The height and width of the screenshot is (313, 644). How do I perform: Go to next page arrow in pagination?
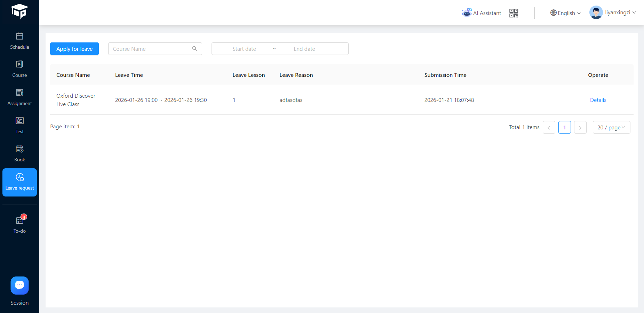[580, 127]
